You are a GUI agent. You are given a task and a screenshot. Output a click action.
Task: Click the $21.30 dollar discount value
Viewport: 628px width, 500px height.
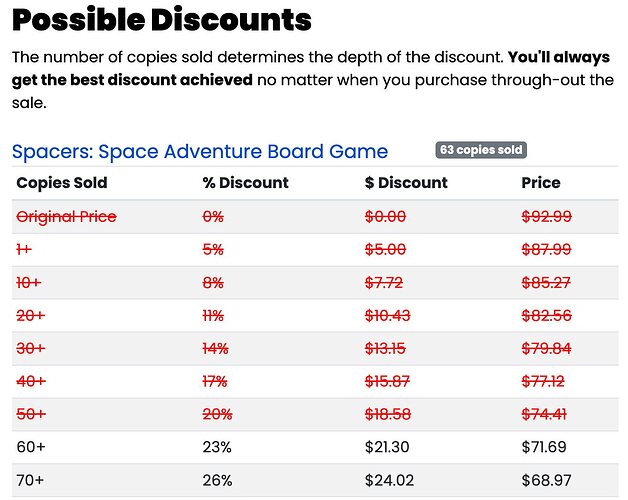(x=387, y=447)
